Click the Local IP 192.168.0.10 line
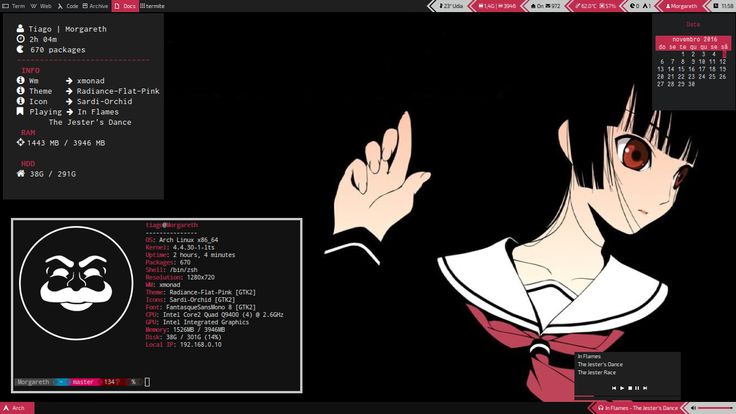 click(184, 345)
